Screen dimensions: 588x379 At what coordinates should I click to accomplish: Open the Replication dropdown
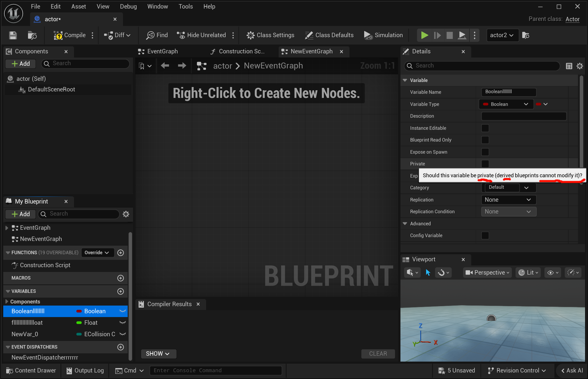(x=508, y=200)
